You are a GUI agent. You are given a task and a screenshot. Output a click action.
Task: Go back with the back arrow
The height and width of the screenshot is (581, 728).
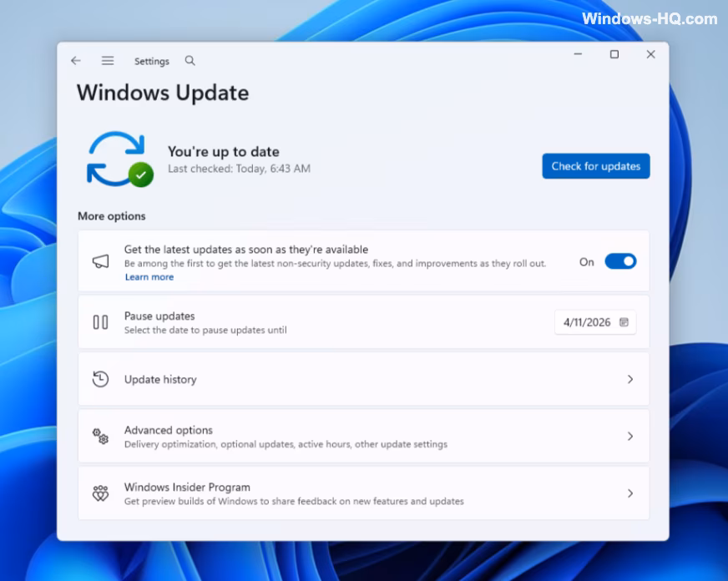point(76,61)
